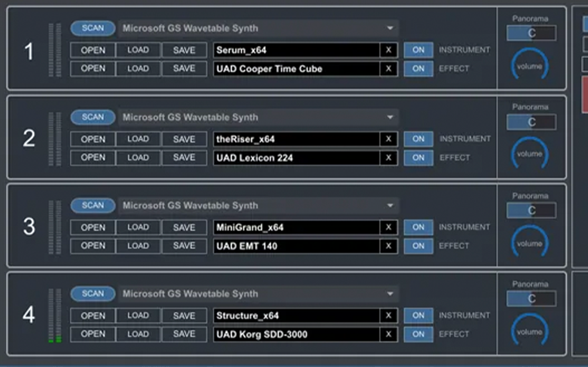Load a preset for UAD EMT 140
The width and height of the screenshot is (588, 367).
[138, 246]
